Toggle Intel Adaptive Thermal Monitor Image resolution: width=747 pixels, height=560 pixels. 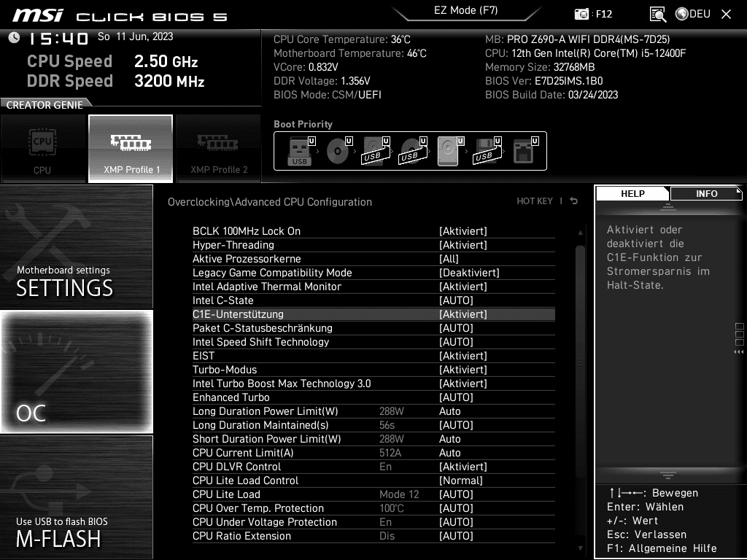(x=373, y=286)
